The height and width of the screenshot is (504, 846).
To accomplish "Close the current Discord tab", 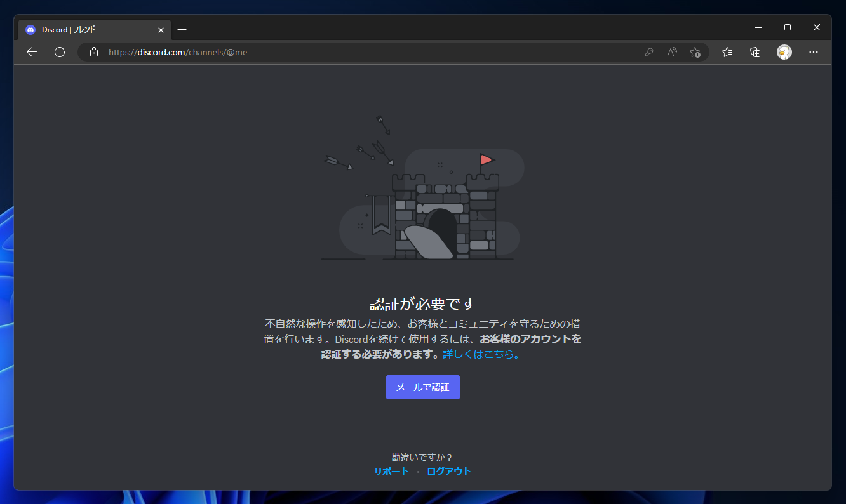I will [x=161, y=29].
